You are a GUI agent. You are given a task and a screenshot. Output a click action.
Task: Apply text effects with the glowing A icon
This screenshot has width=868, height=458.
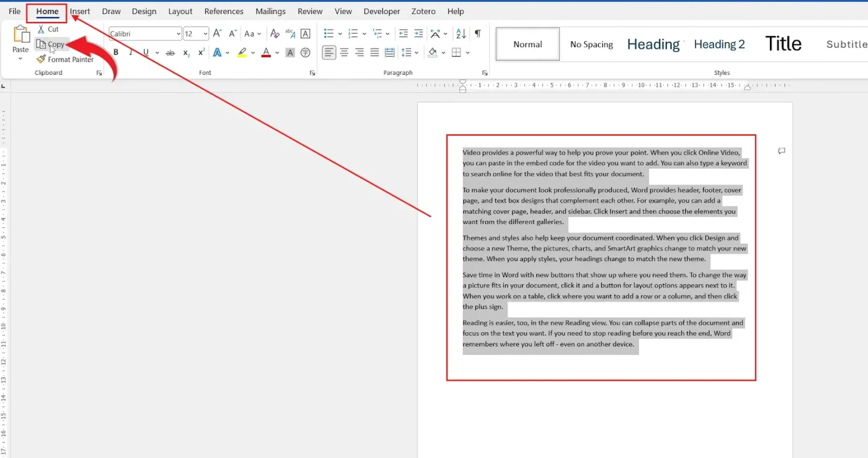coord(218,53)
